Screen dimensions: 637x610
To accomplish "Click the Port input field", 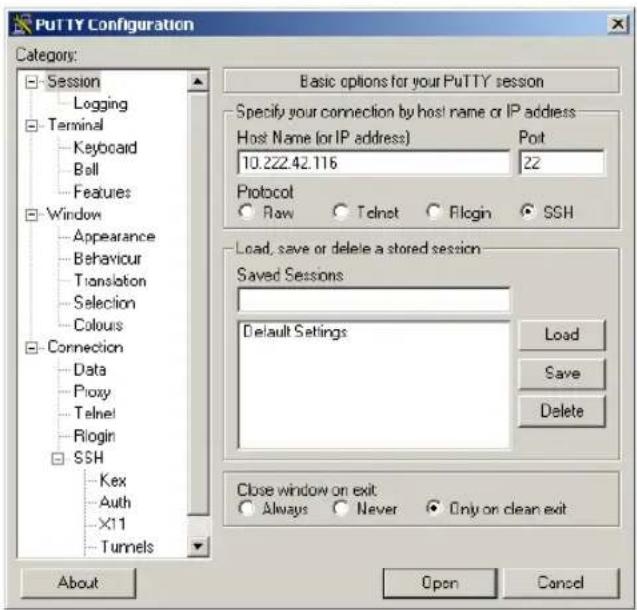I will 562,163.
